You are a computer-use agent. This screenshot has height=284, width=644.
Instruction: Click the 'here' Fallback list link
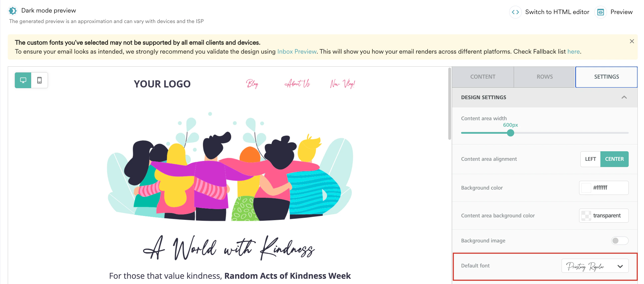pyautogui.click(x=573, y=51)
